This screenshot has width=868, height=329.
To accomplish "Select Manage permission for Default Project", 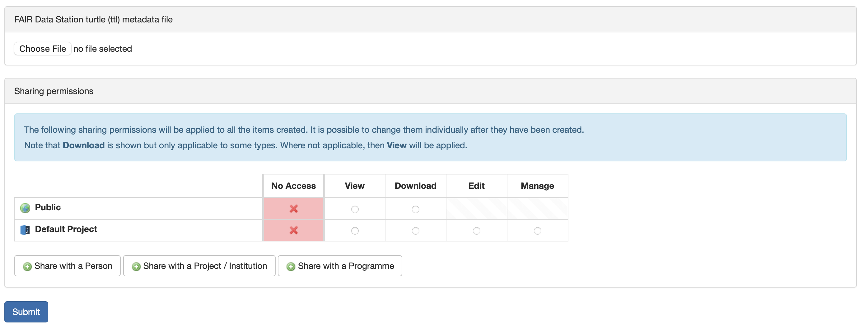I will tap(538, 231).
